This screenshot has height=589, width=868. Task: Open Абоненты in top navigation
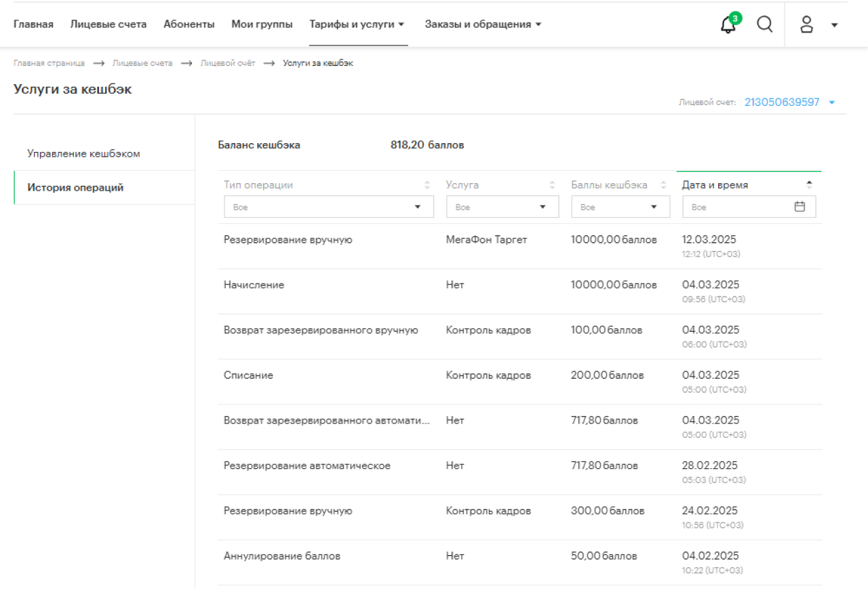(189, 24)
